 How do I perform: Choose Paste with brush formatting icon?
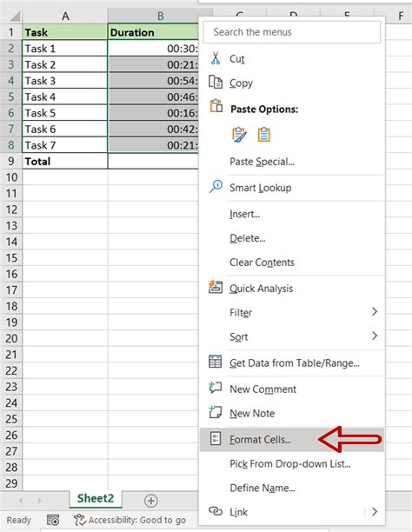(x=239, y=135)
